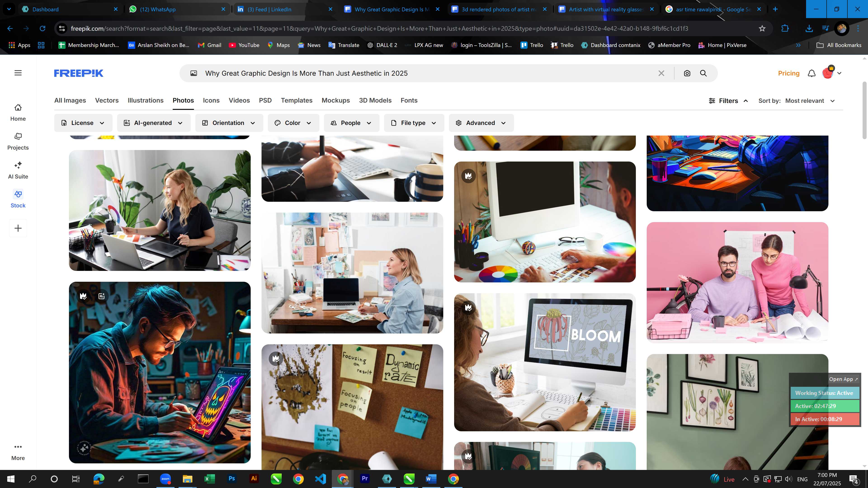Open Gmail bookmark
868x488 pixels.
pyautogui.click(x=209, y=45)
